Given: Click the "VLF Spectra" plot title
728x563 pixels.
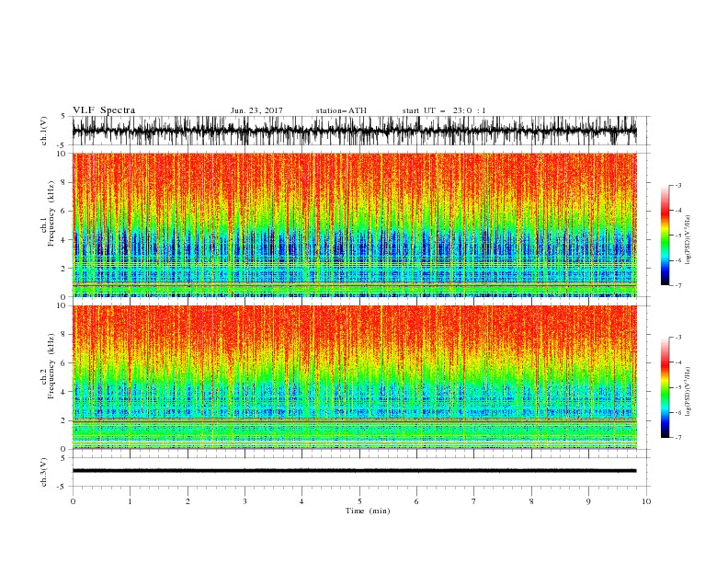Looking at the screenshot, I should pos(104,110).
